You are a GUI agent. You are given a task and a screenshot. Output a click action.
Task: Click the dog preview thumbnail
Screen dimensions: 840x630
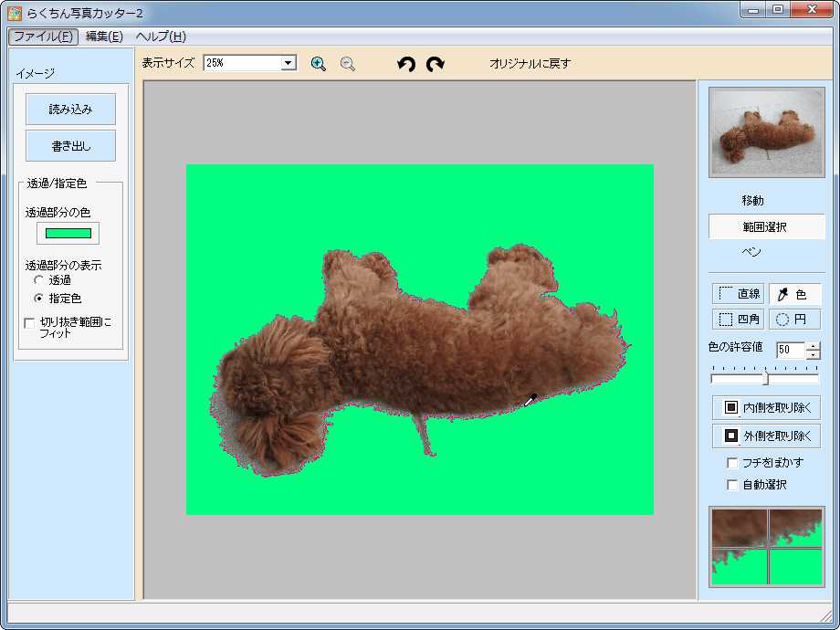pyautogui.click(x=766, y=133)
